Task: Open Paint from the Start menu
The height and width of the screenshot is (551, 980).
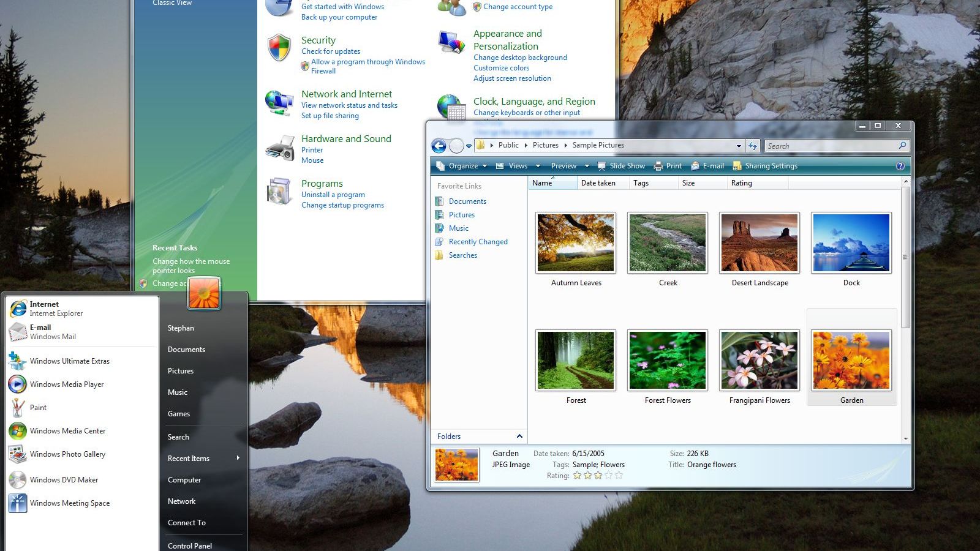Action: click(x=38, y=407)
